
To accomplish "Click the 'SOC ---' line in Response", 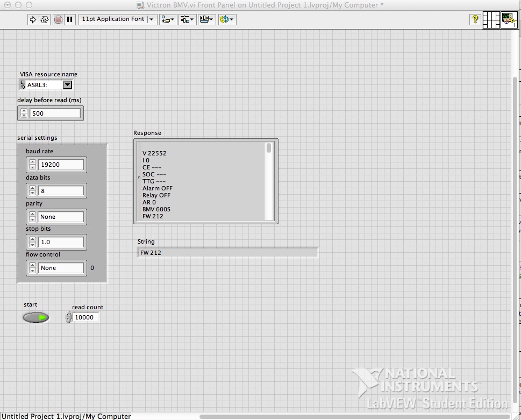I will (154, 174).
